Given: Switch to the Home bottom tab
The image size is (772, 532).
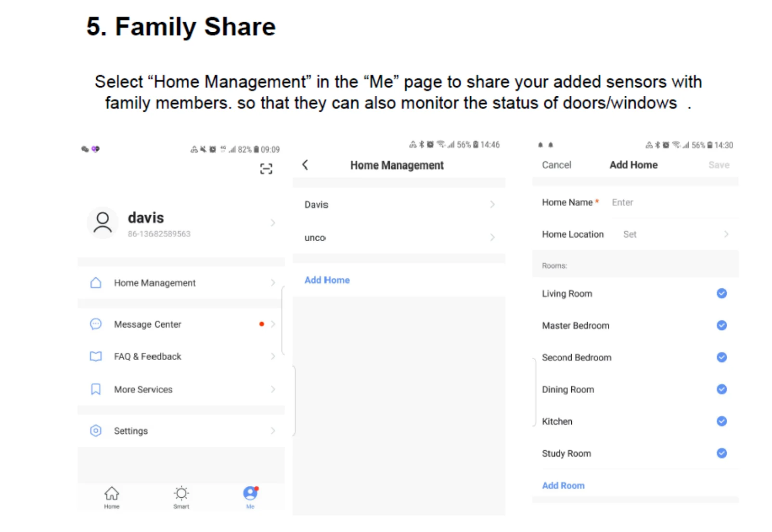Looking at the screenshot, I should tap(112, 496).
